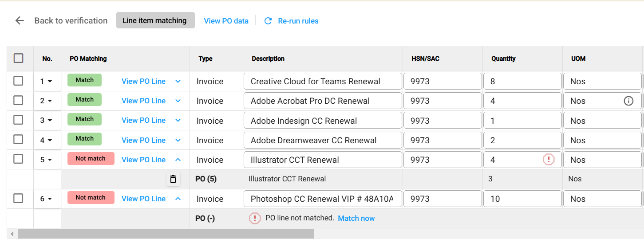Click the HSN/SAC column header

coord(425,59)
